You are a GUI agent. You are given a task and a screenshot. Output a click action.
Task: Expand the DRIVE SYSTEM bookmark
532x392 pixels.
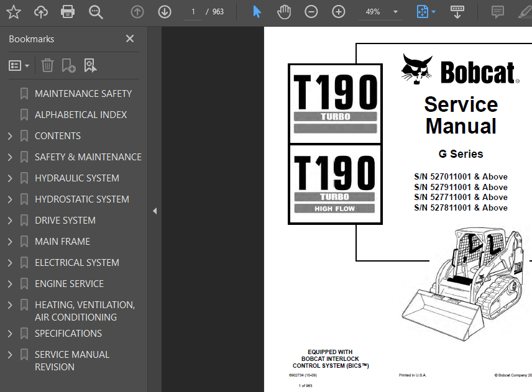10,221
